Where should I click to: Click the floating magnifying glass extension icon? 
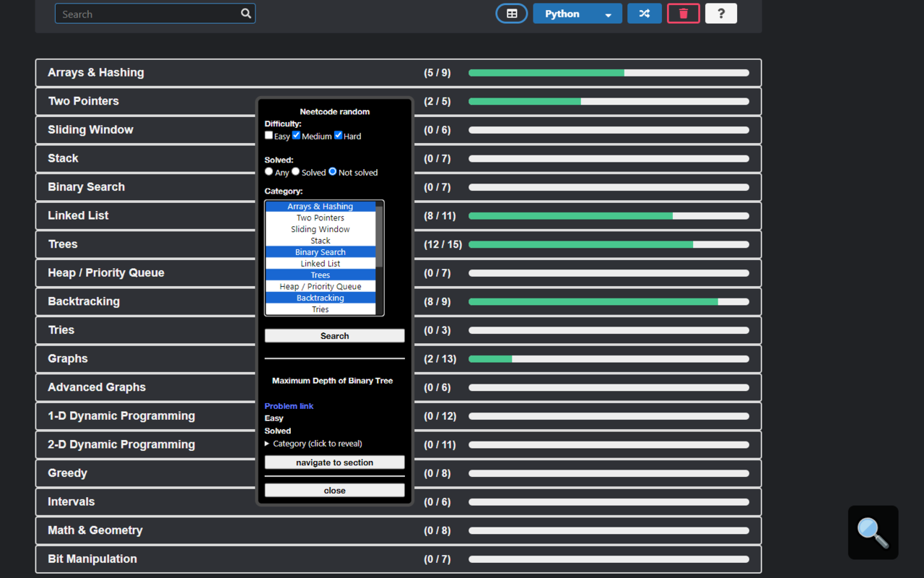(873, 532)
